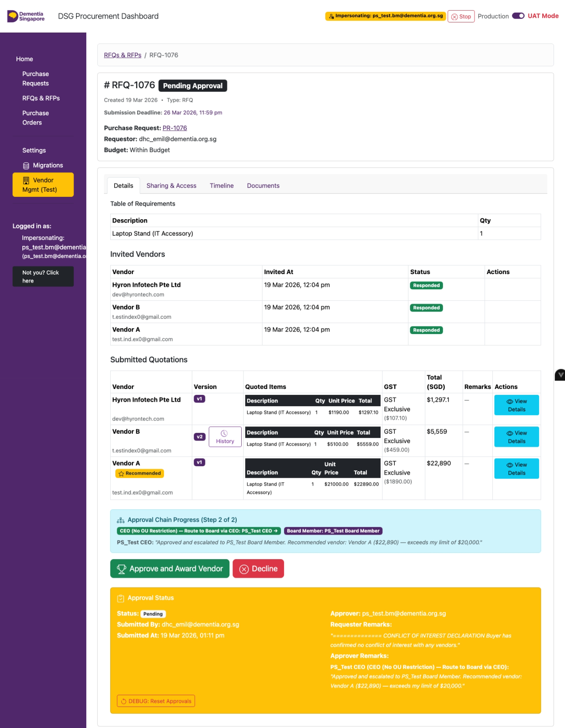565x728 pixels.
Task: Click the Approval Chain hierarchy icon
Action: [121, 520]
